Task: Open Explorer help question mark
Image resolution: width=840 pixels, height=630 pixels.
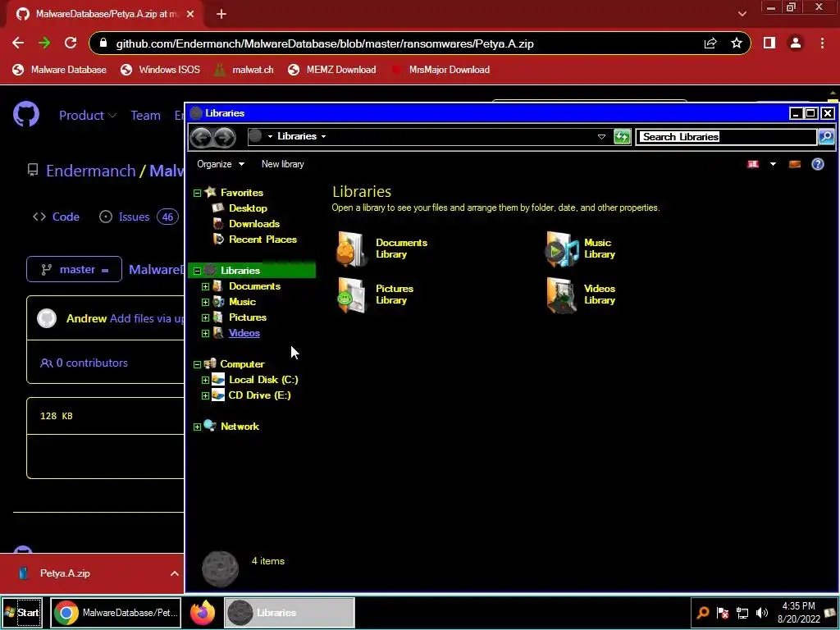Action: [x=818, y=164]
